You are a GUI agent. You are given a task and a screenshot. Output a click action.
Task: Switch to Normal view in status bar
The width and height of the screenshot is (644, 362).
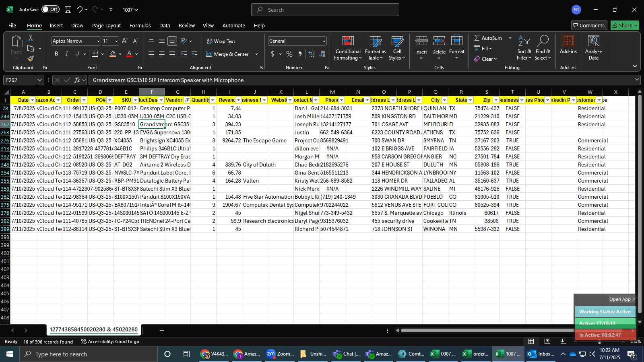point(531,341)
